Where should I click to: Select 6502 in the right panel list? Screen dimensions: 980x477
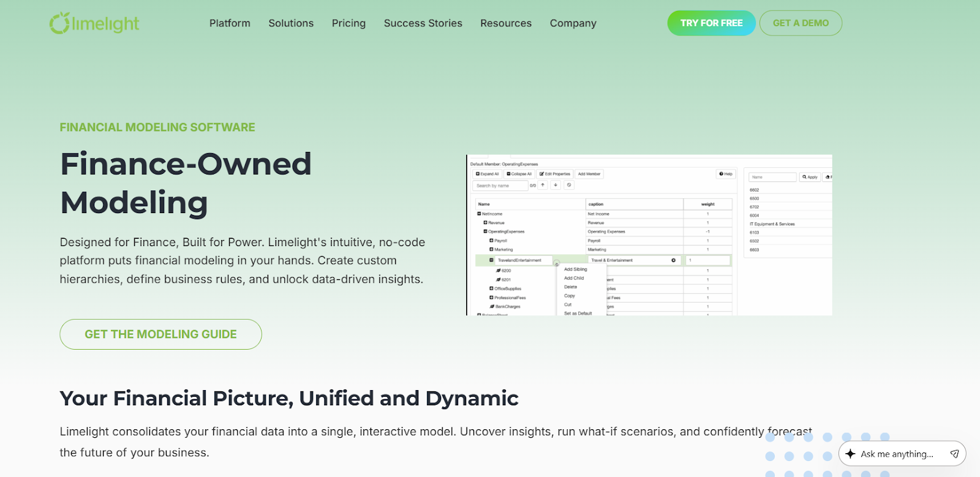coord(754,241)
